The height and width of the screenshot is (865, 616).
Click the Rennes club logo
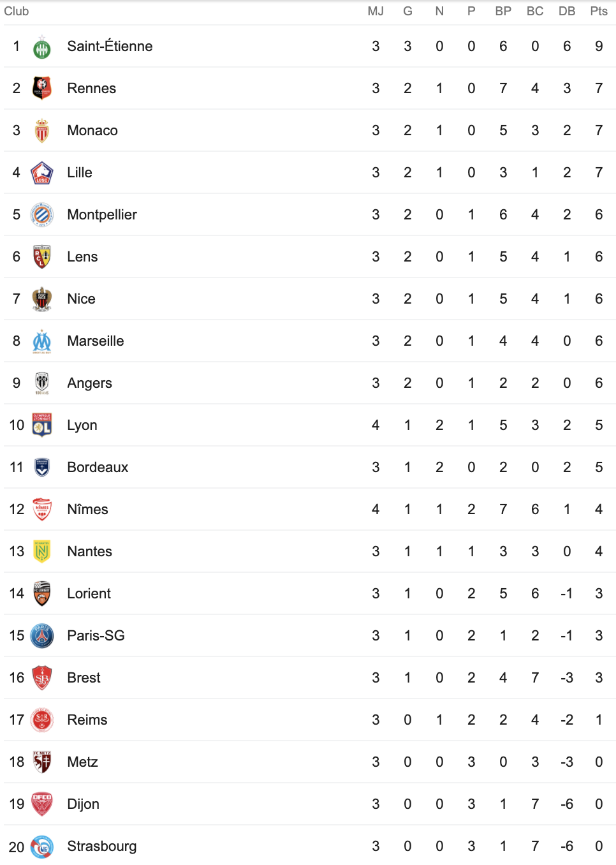point(42,89)
